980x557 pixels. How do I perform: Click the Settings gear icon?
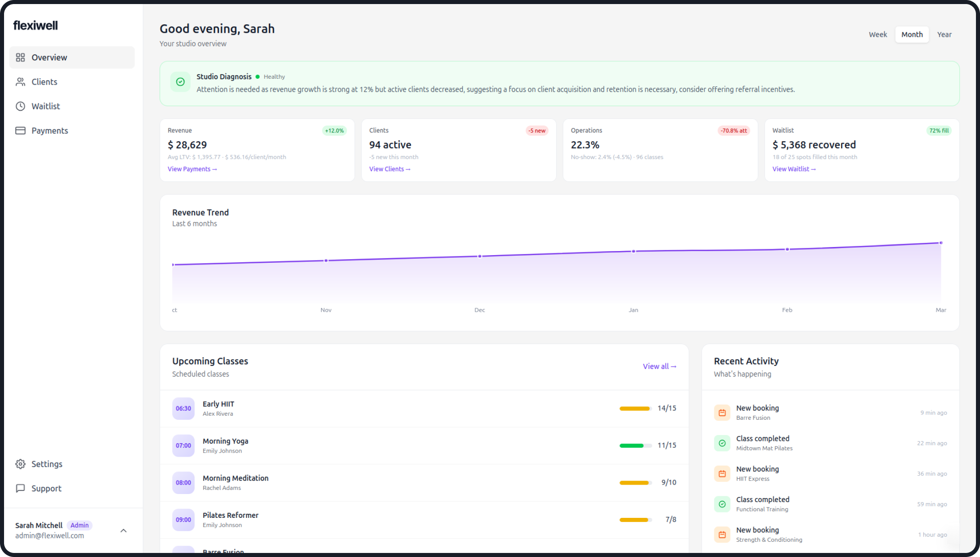click(20, 464)
